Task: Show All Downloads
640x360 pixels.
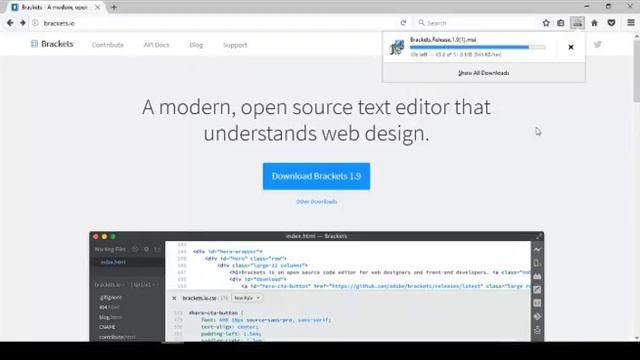Action: tap(484, 73)
